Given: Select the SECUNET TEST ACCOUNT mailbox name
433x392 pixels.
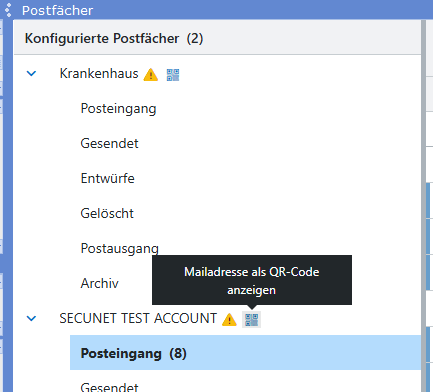Looking at the screenshot, I should click(x=138, y=318).
